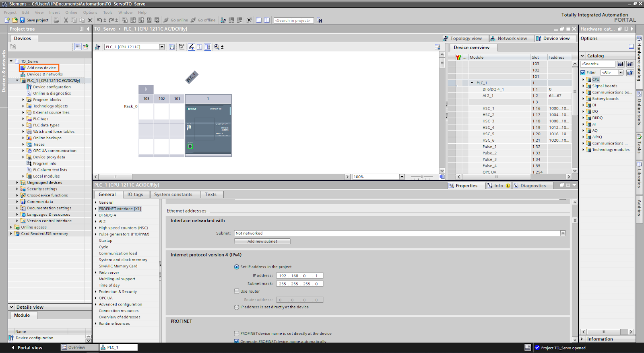Click the Split editor vertically icon
The height and width of the screenshot is (353, 644).
pyautogui.click(x=267, y=20)
